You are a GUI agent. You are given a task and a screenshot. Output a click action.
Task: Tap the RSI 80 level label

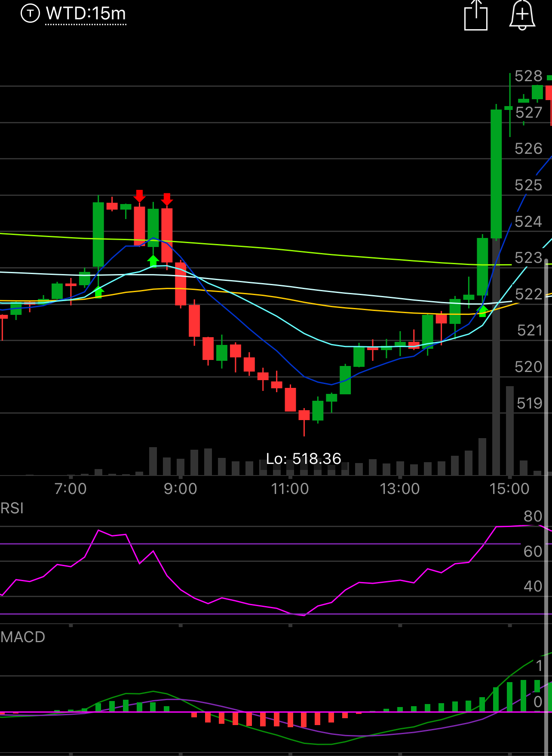pyautogui.click(x=533, y=516)
